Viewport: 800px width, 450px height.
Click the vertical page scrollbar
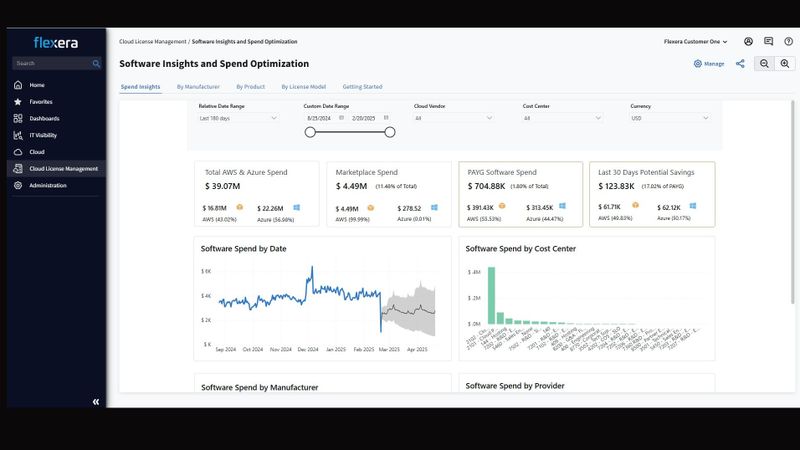coord(792,203)
